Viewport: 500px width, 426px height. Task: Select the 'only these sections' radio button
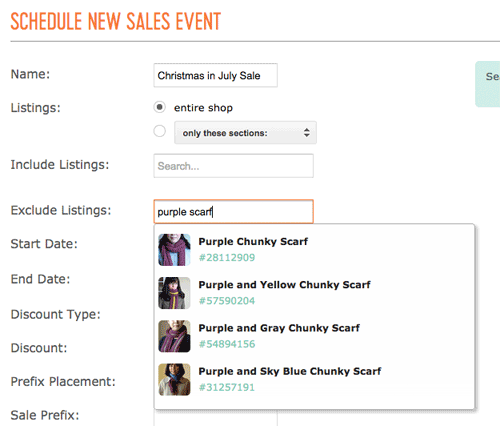pyautogui.click(x=159, y=131)
